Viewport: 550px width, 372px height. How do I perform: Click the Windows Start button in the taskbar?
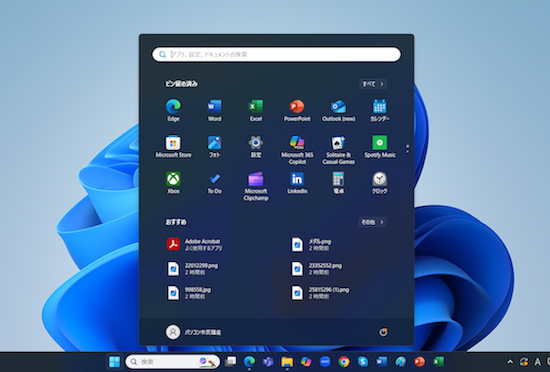point(114,361)
